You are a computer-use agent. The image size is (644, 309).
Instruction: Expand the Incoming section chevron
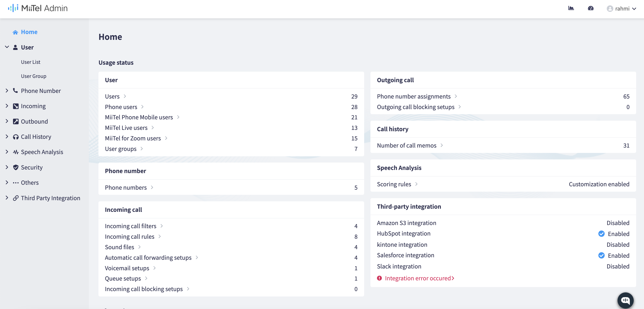click(x=7, y=106)
